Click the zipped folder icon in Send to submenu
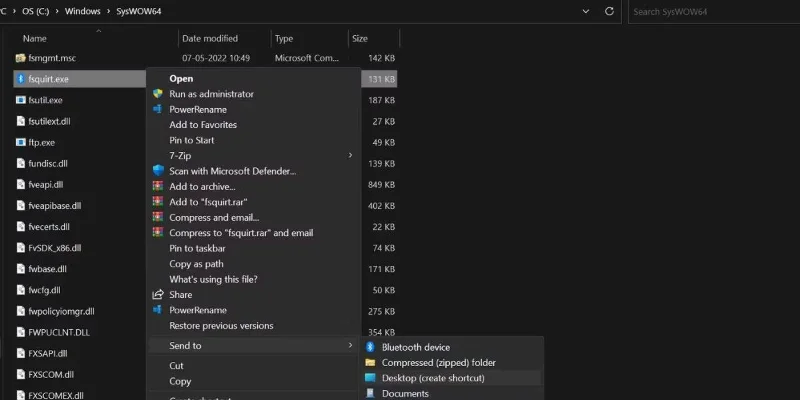The width and height of the screenshot is (800, 400). tap(370, 363)
